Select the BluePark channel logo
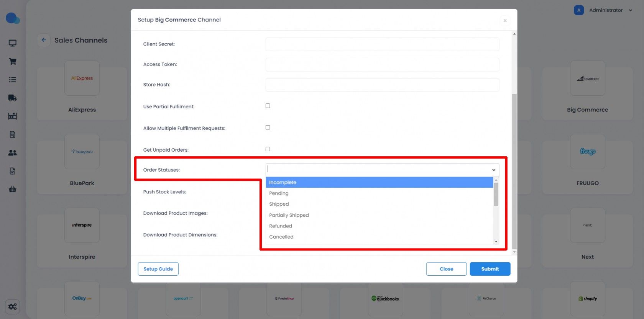This screenshot has width=644, height=319. [x=82, y=152]
